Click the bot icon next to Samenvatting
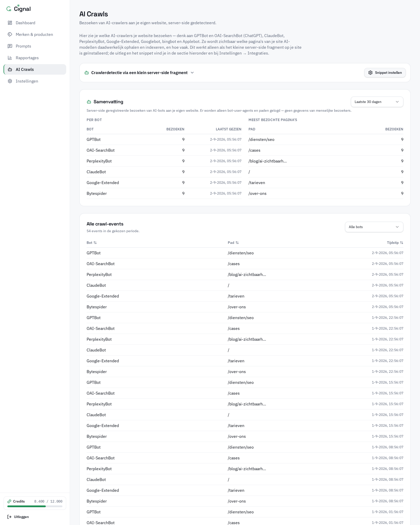This screenshot has height=525, width=420. [x=89, y=102]
